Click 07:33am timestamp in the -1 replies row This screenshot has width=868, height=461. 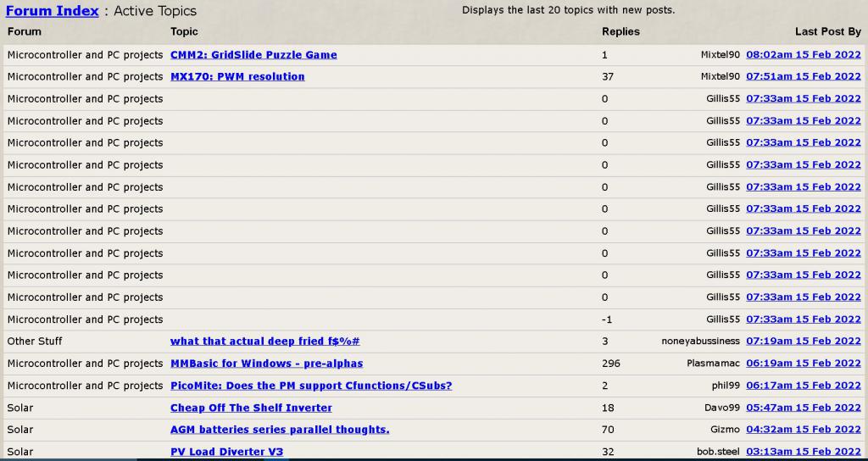tap(803, 319)
